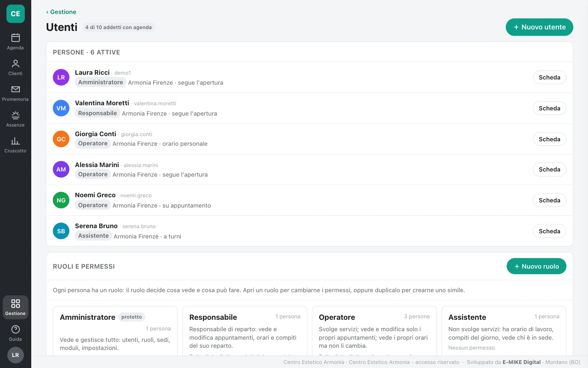Select the name 'Giorgia Conti'
Viewport: 588px width, 368px height.
96,134
